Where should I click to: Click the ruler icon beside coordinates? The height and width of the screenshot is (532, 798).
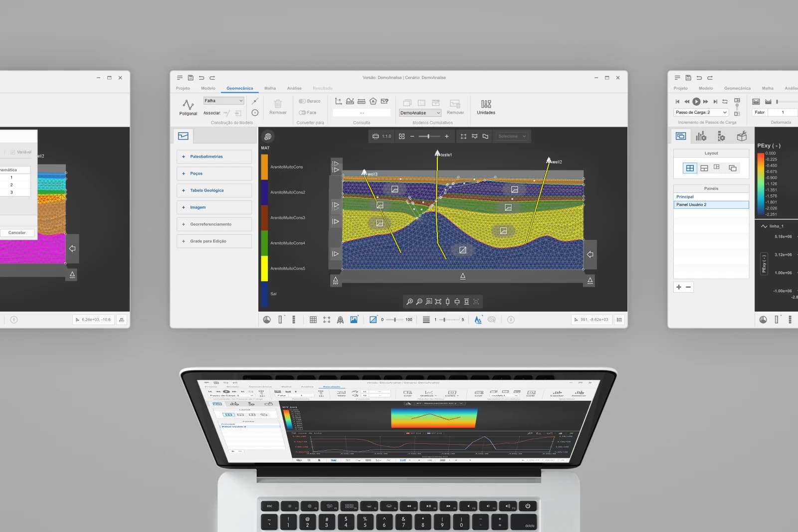click(619, 320)
